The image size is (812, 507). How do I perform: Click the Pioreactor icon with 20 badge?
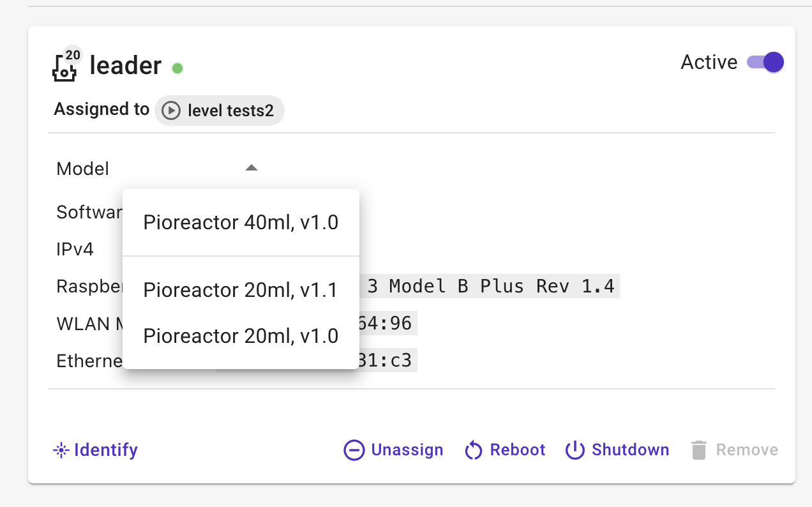(66, 66)
